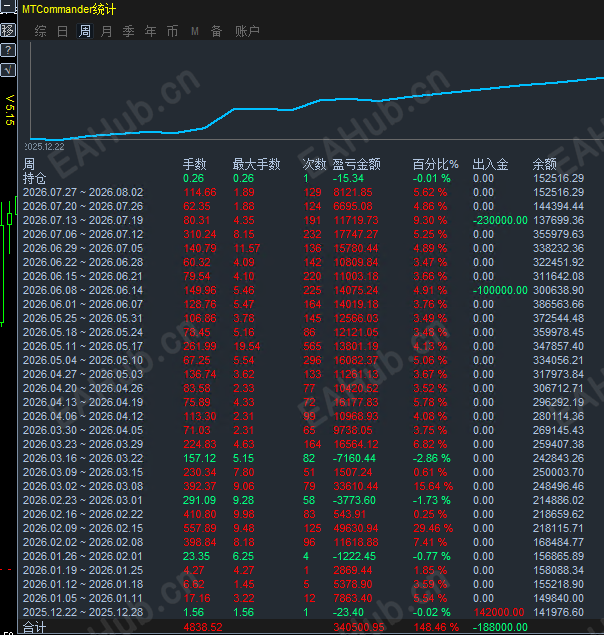The image size is (604, 635).
Task: Click the 百分比% column header
Action: 435,164
